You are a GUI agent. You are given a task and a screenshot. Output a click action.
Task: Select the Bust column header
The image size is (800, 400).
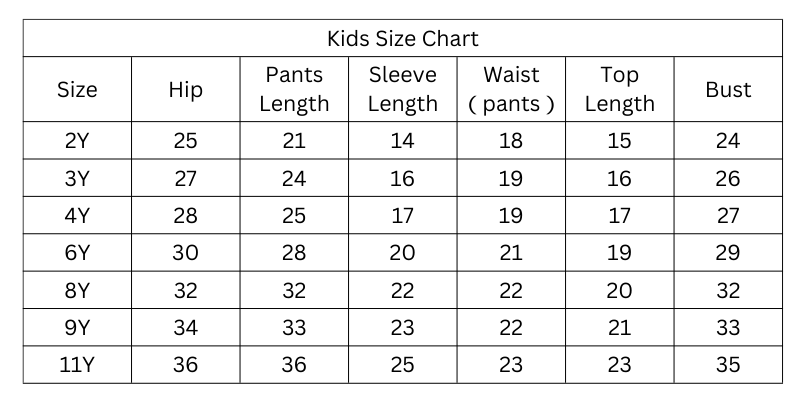click(728, 89)
